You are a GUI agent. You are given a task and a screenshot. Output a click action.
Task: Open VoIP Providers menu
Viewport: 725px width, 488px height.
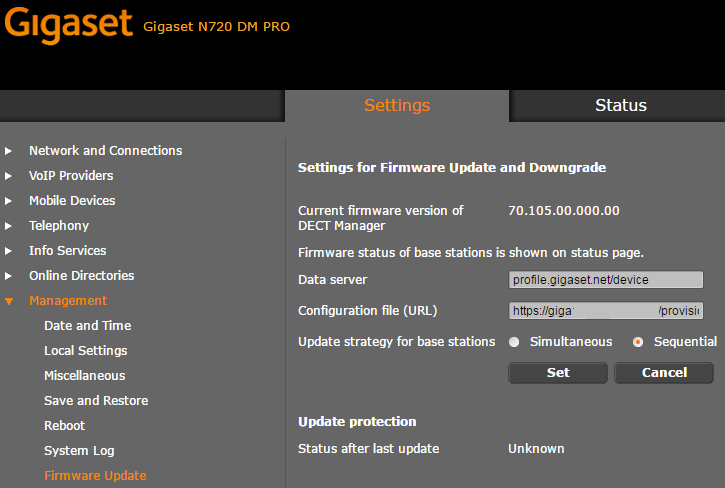coord(71,176)
